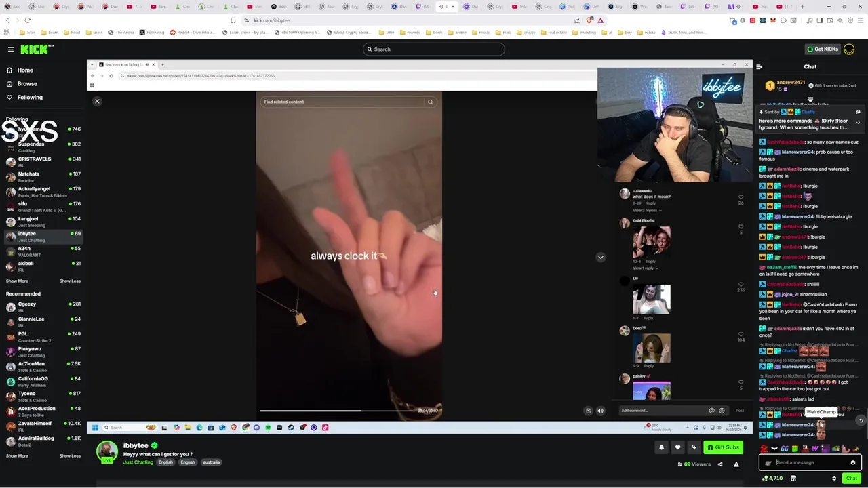Click the TikTok comment Post button
This screenshot has width=868, height=488.
coord(740,411)
